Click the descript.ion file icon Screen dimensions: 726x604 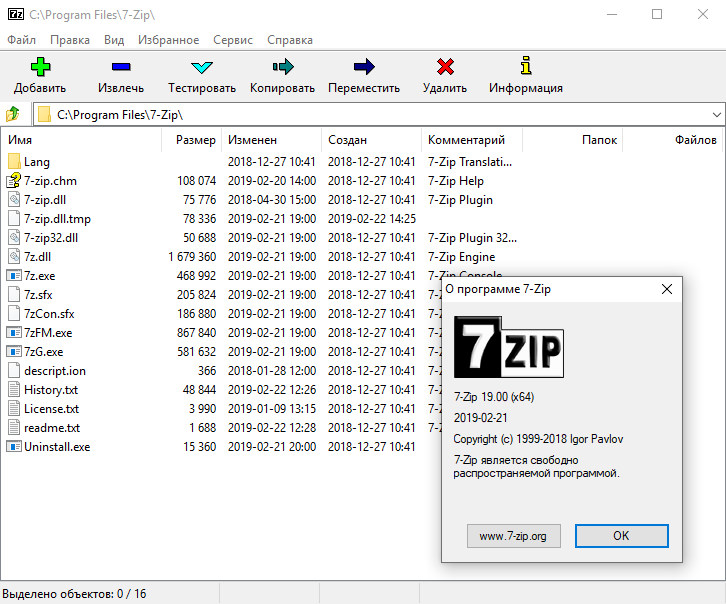[x=14, y=370]
